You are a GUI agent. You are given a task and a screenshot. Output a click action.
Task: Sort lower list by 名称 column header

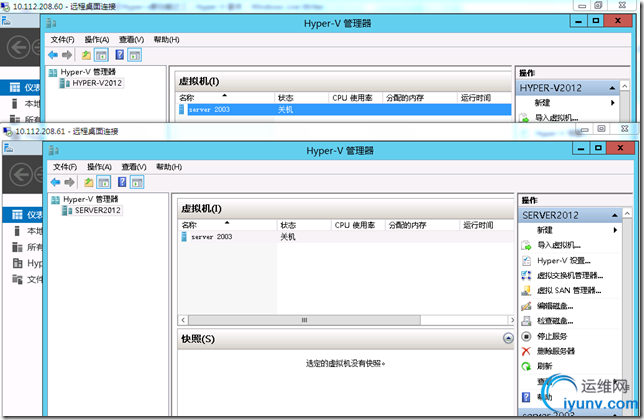tap(228, 225)
